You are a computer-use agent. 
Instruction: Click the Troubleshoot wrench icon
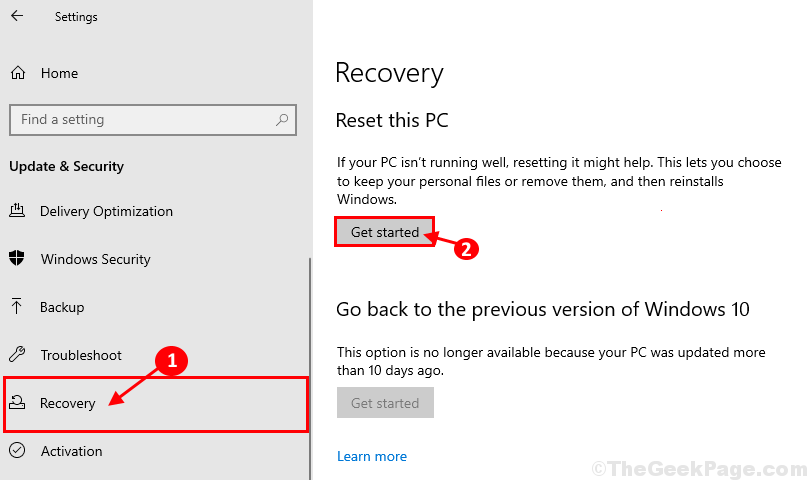(17, 354)
